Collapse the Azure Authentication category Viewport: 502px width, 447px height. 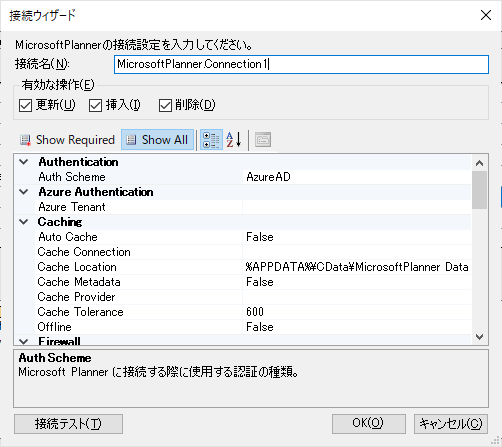(x=24, y=192)
